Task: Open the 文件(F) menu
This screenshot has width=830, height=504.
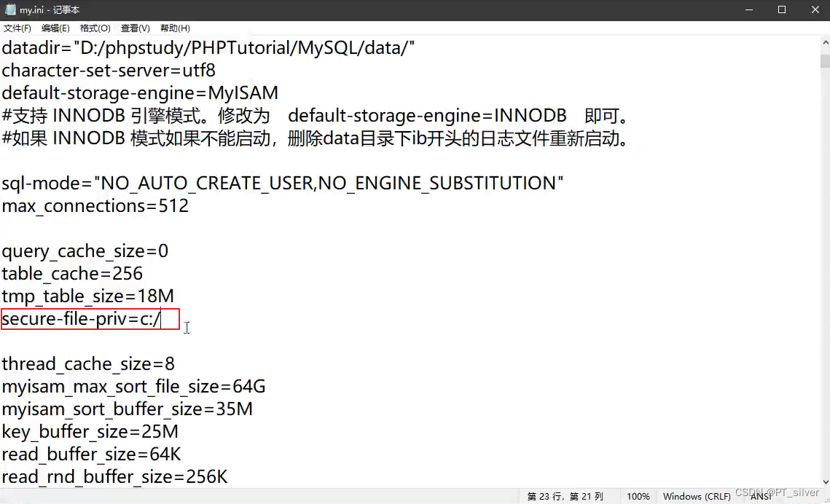Action: tap(17, 28)
